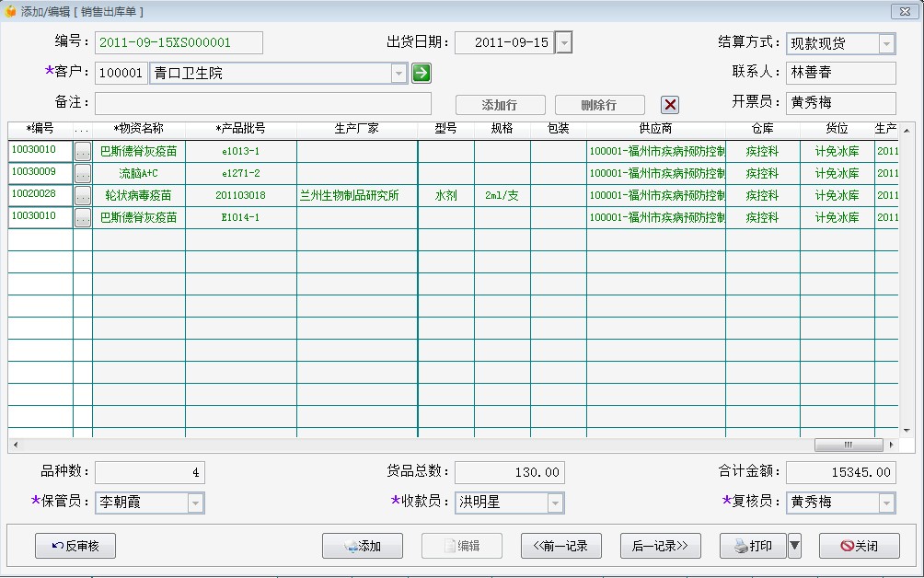Screen dimensions: 924x578
Task: Open the 收款员 dropdown list
Action: coord(555,503)
